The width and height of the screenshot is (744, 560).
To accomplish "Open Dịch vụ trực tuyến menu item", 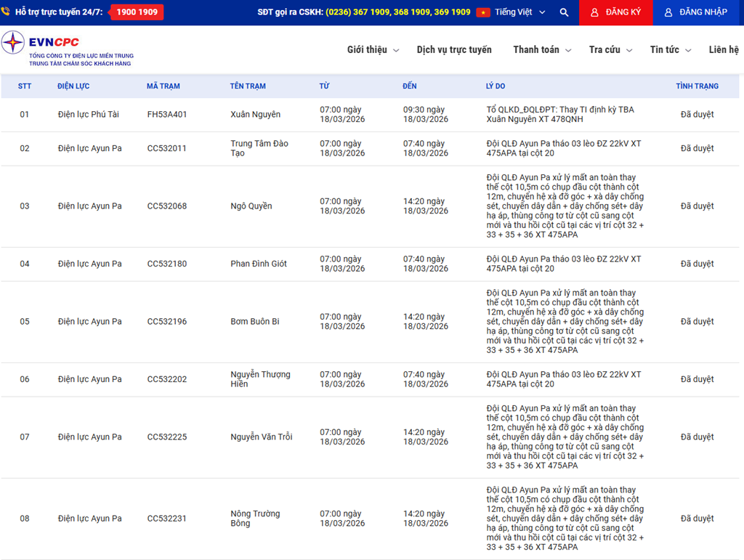I will pyautogui.click(x=454, y=50).
